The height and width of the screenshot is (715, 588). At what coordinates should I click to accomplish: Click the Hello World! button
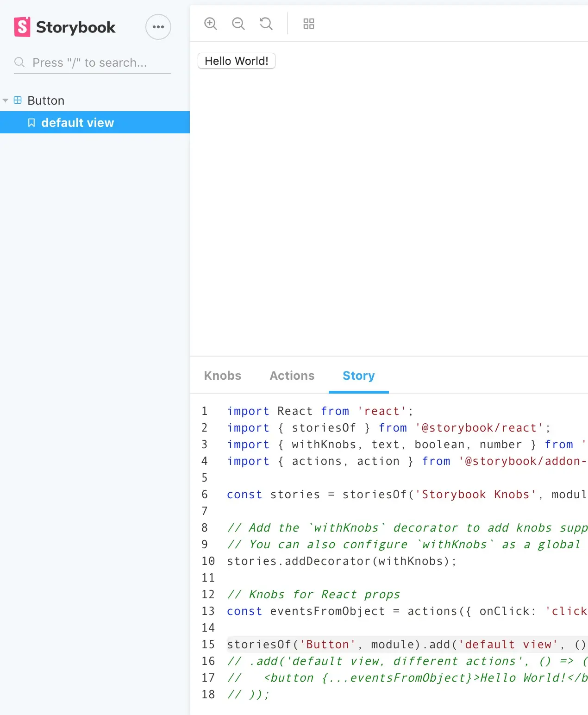[x=237, y=61]
